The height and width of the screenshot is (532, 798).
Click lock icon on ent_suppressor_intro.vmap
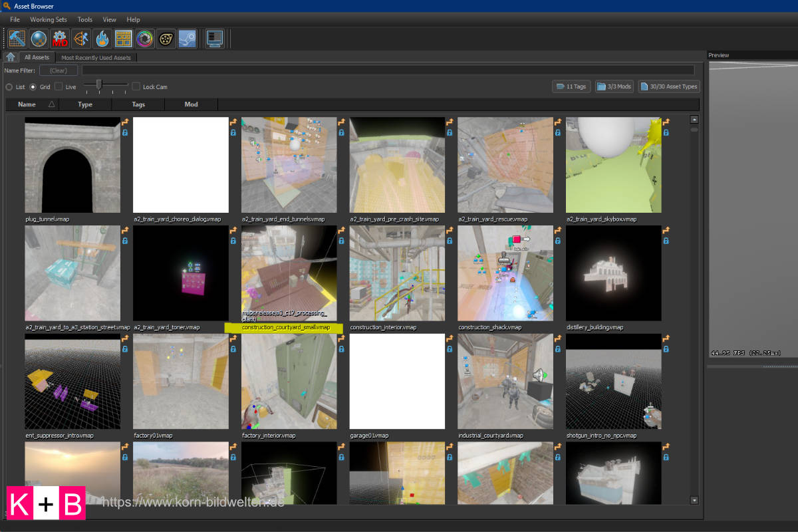click(124, 349)
